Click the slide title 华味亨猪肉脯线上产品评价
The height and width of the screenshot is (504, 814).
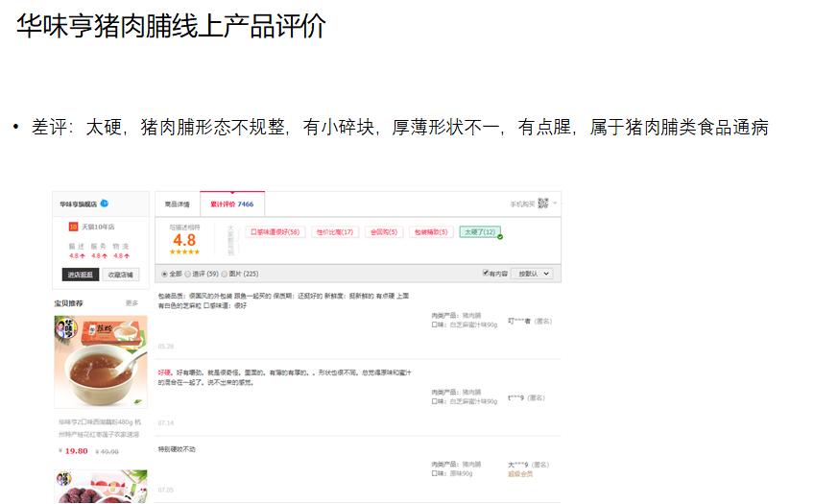point(171,26)
